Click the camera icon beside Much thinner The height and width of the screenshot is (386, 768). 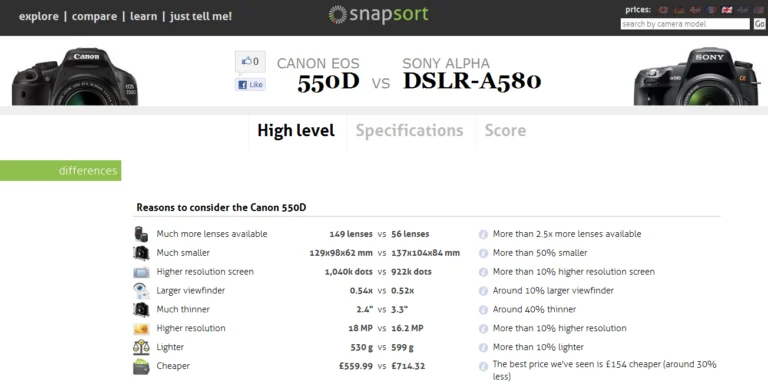(141, 310)
